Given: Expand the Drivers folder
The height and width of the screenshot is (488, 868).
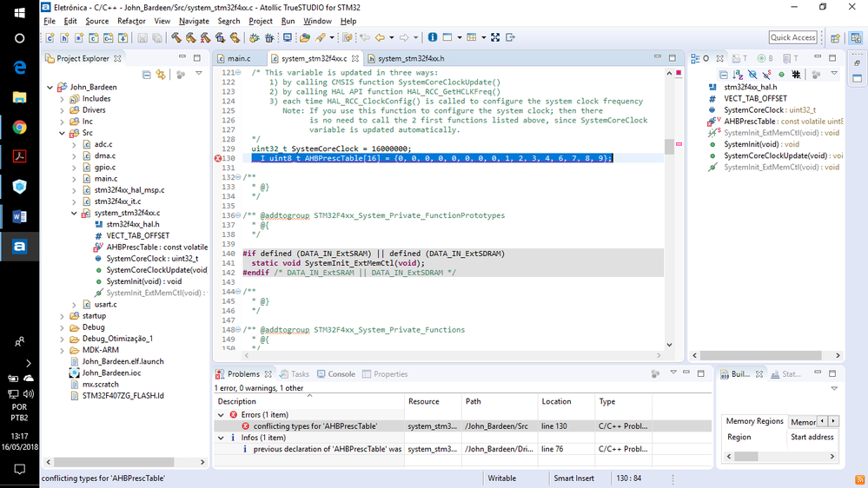Looking at the screenshot, I should (x=62, y=110).
